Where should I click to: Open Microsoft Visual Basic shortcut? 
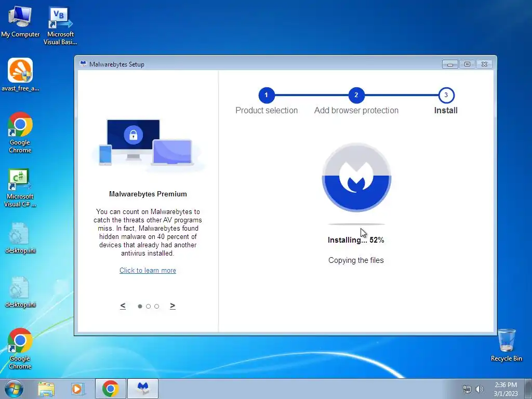(60, 26)
